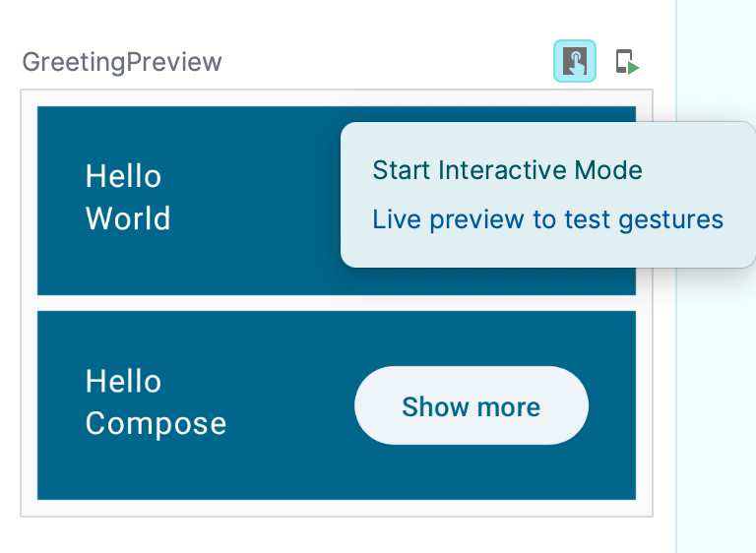Start interactive mode via the hand-touch icon
Image resolution: width=756 pixels, height=553 pixels.
(574, 61)
